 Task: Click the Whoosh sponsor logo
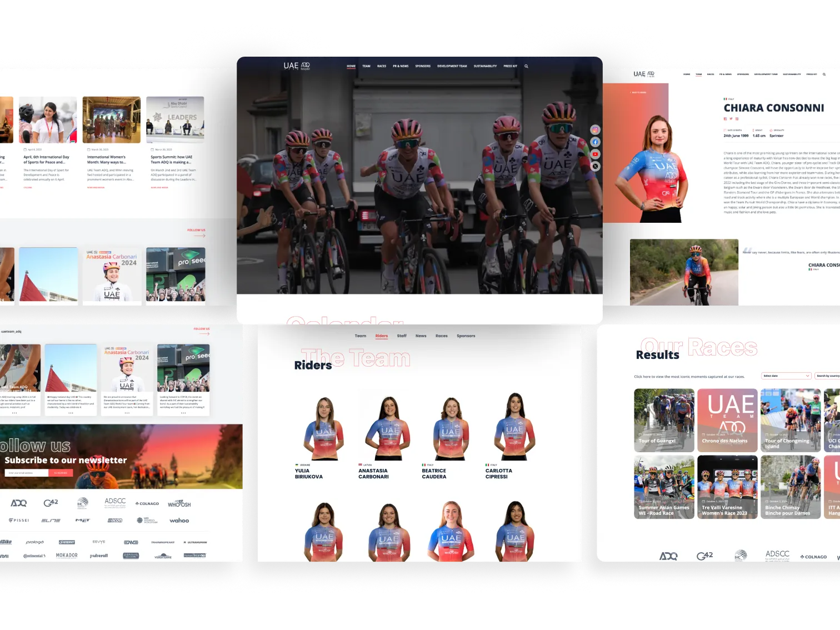[179, 504]
